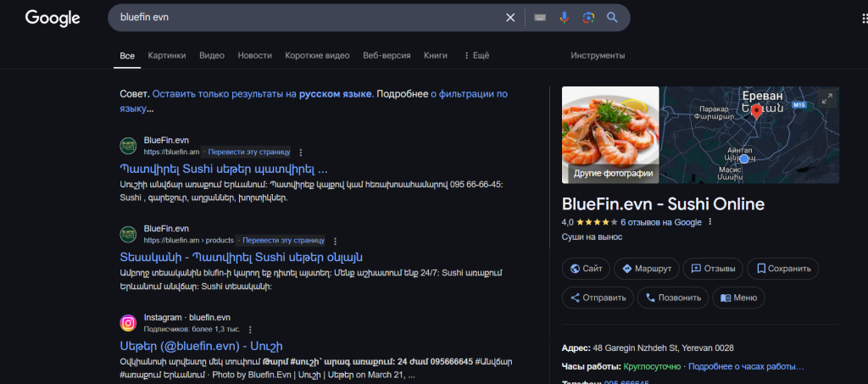This screenshot has height=384, width=868.
Task: Switch to the Новости tab
Action: 255,55
